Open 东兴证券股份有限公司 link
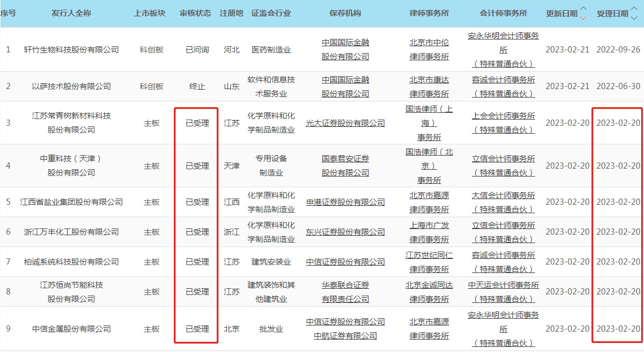Viewport: 644px width, 352px height. click(x=345, y=232)
